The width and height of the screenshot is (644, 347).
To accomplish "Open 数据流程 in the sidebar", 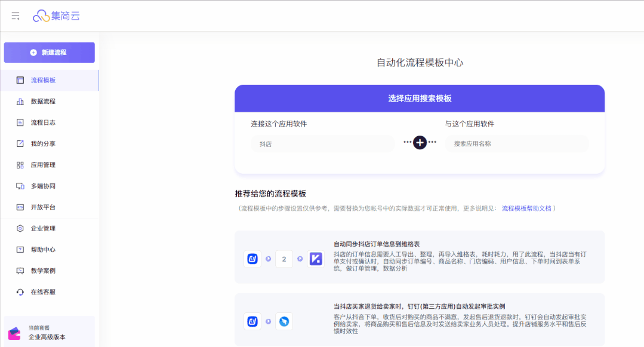I will click(x=43, y=102).
